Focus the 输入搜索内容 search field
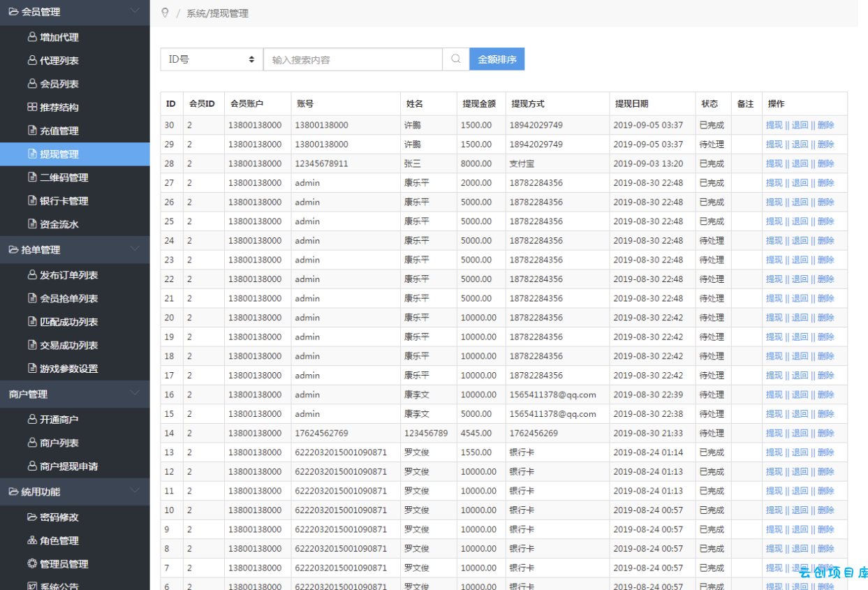868x590 pixels. click(x=353, y=59)
